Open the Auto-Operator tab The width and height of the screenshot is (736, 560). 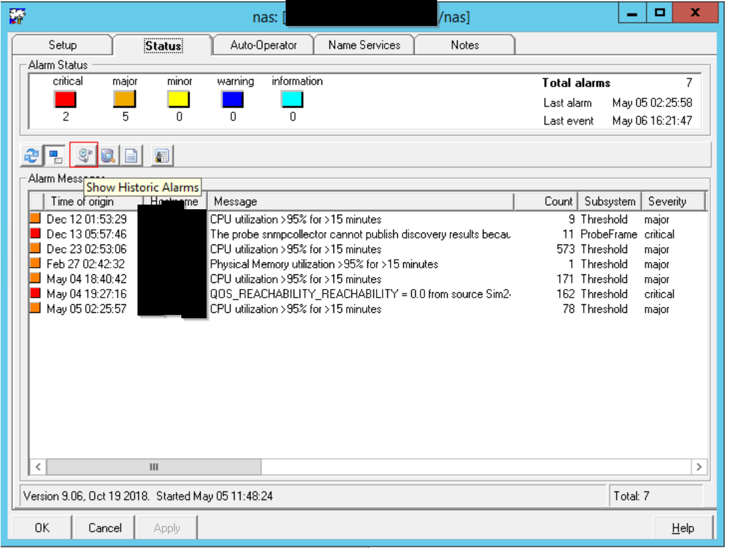(263, 45)
